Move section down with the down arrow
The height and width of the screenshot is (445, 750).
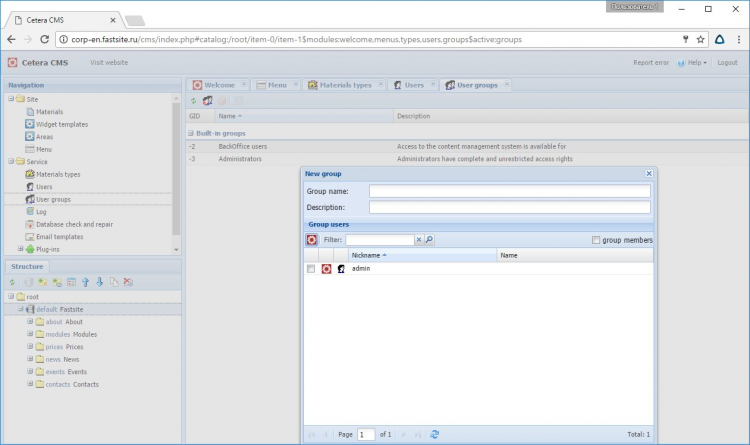99,282
